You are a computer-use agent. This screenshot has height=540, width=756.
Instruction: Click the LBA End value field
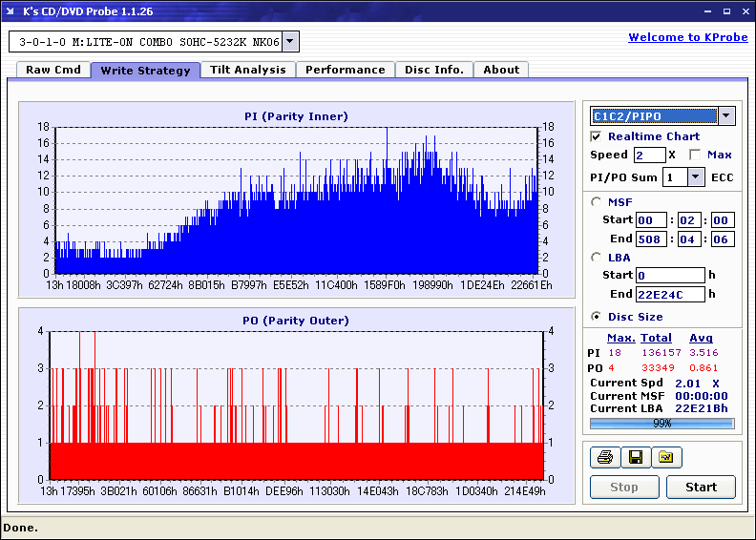[x=670, y=294]
